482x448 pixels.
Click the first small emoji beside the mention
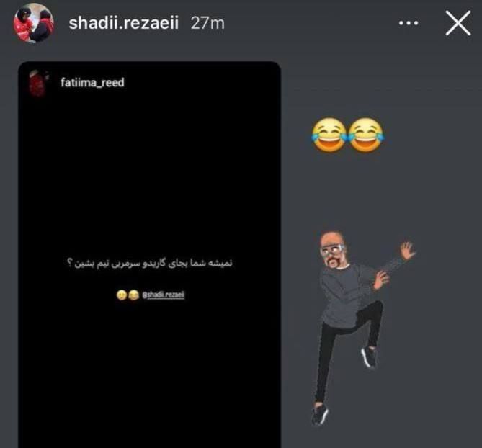coord(122,295)
